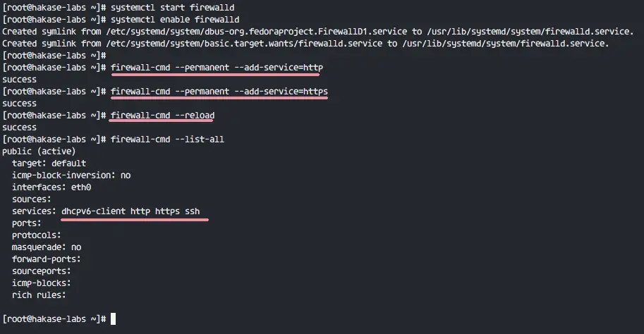The height and width of the screenshot is (334, 644).
Task: Click the terminal cursor at the last prompt
Action: [x=114, y=318]
